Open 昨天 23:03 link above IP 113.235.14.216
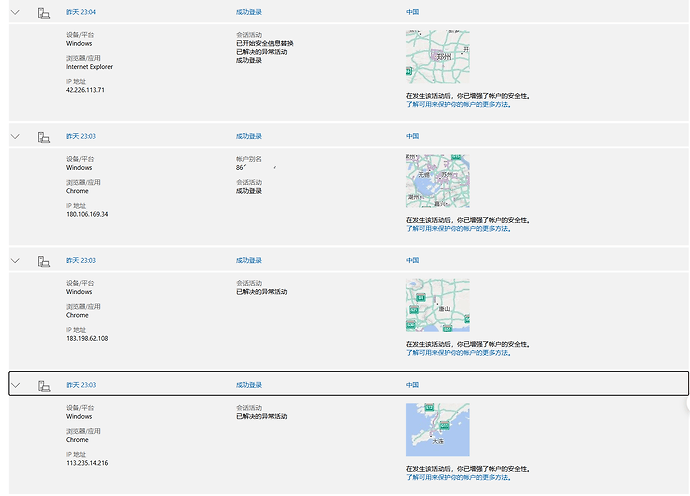Image resolution: width=690 pixels, height=496 pixels. point(81,385)
